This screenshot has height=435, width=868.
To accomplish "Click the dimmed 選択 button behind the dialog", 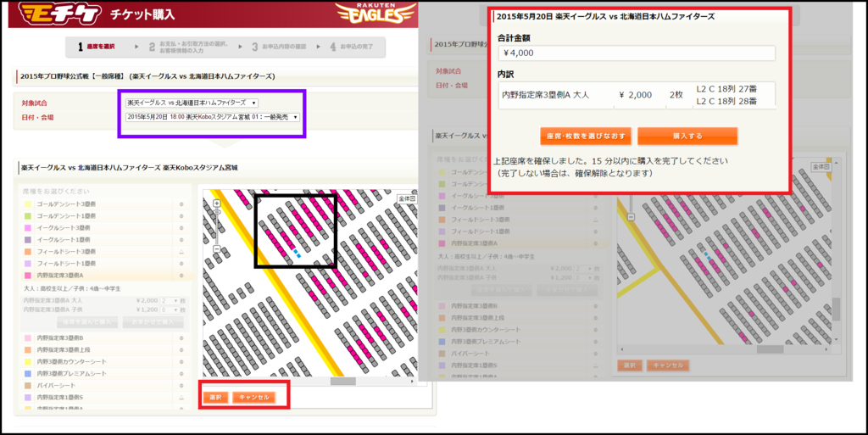I will (x=630, y=365).
